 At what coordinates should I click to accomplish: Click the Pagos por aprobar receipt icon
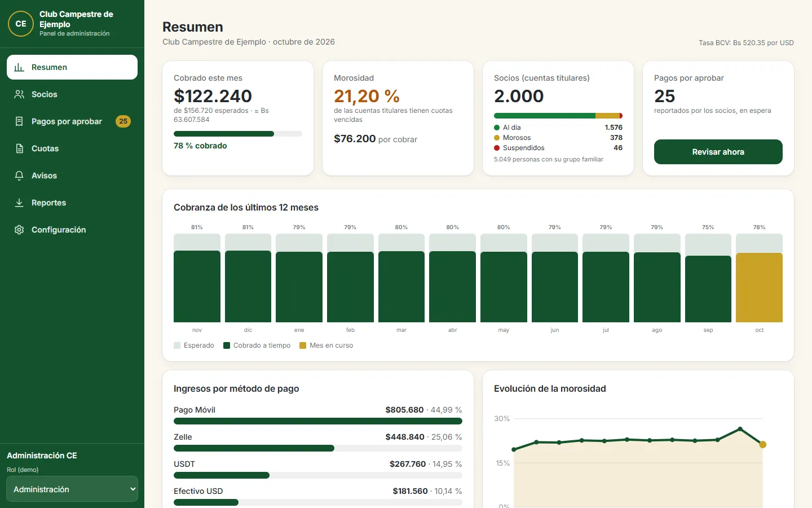[19, 121]
